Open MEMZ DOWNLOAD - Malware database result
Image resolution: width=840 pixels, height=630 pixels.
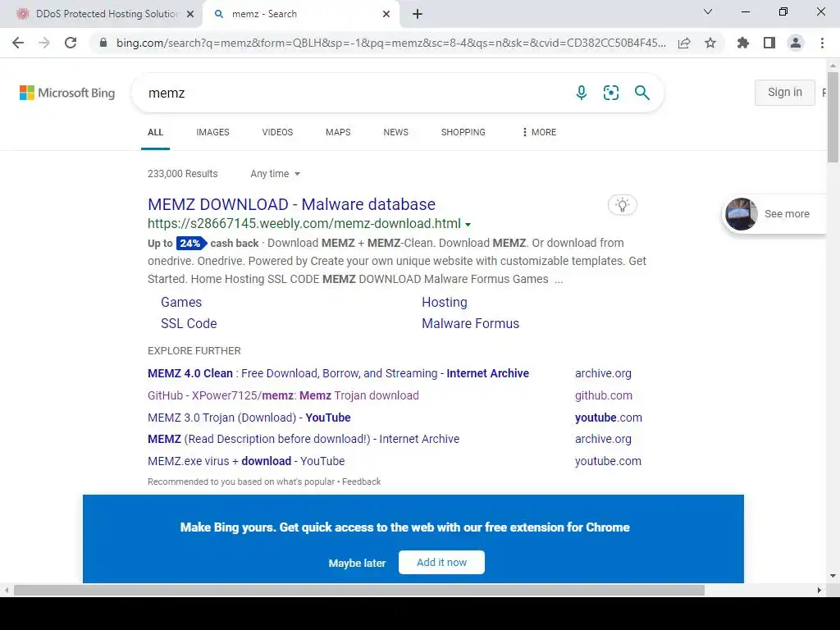click(x=291, y=204)
